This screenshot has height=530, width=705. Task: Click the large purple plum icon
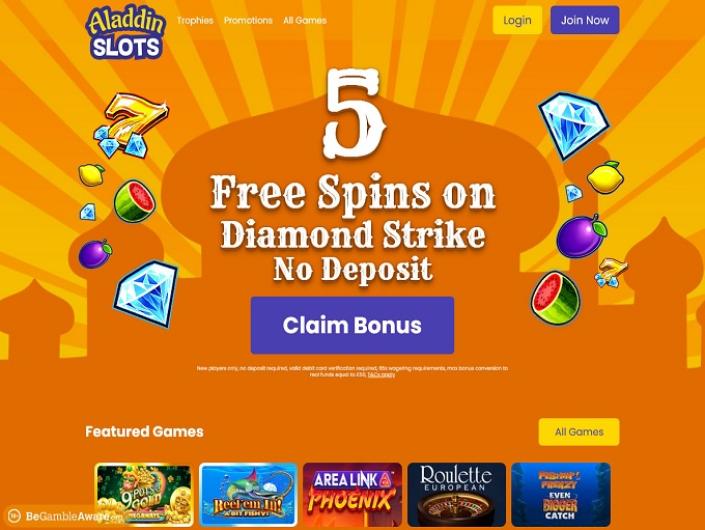click(x=581, y=236)
